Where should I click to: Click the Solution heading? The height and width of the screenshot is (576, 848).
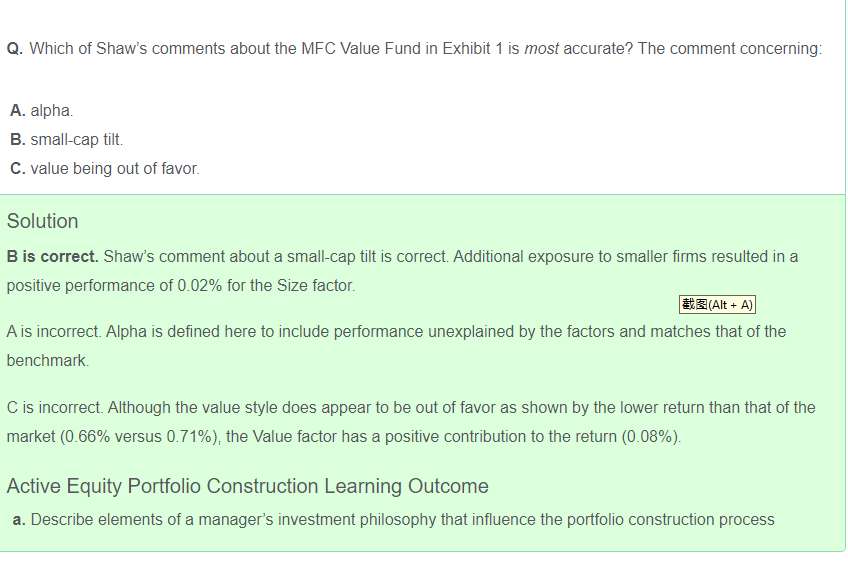(42, 221)
